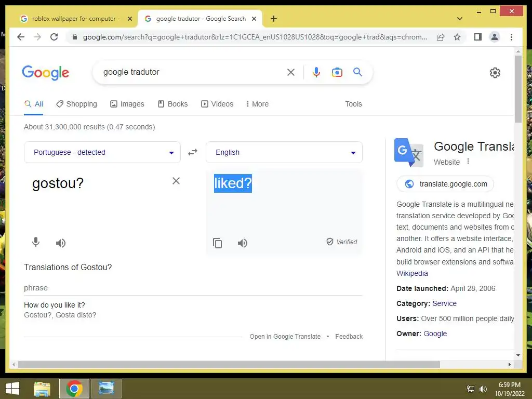
Task: Visit translate.google.com website button
Action: (x=445, y=184)
